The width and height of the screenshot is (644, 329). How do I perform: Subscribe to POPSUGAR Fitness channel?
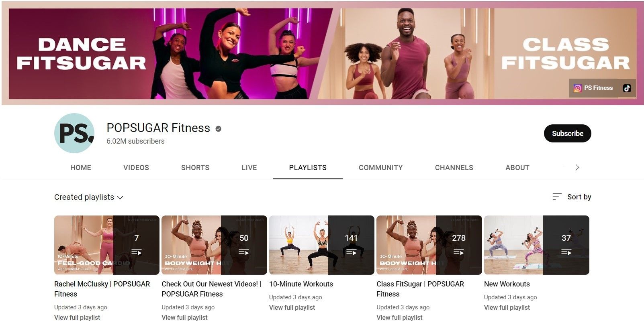pos(568,133)
